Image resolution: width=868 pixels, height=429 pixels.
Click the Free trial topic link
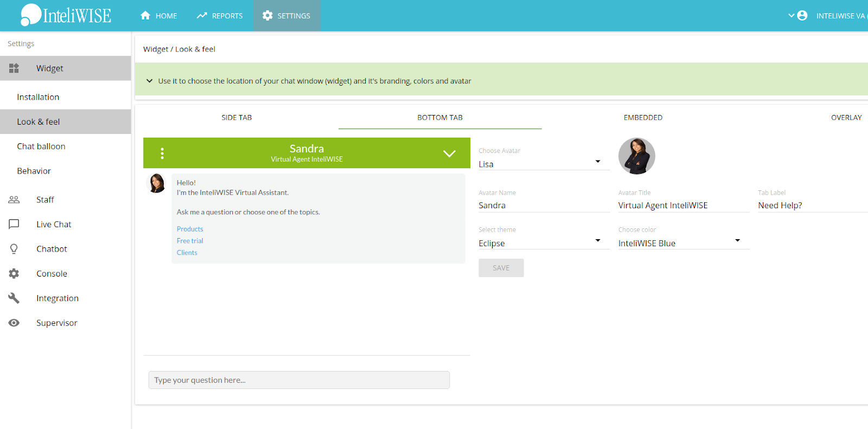pos(190,241)
